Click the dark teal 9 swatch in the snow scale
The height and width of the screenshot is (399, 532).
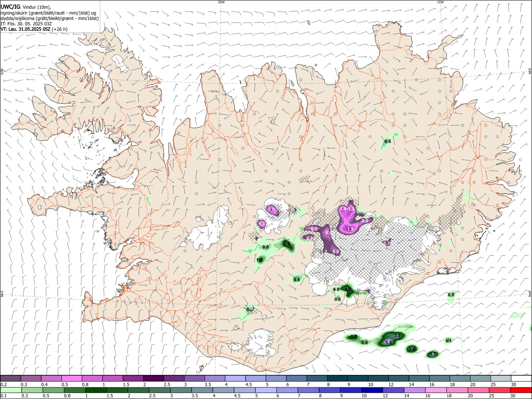click(357, 379)
